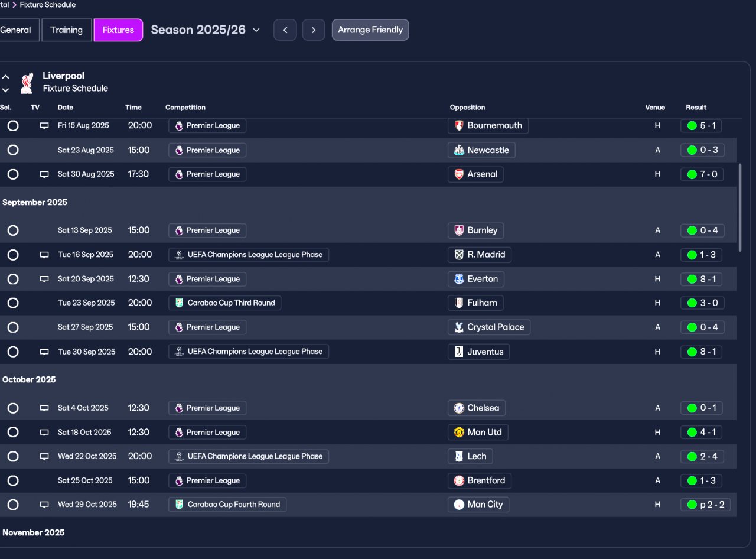The width and height of the screenshot is (756, 559).
Task: Go to the previous season with left arrow
Action: click(x=285, y=30)
